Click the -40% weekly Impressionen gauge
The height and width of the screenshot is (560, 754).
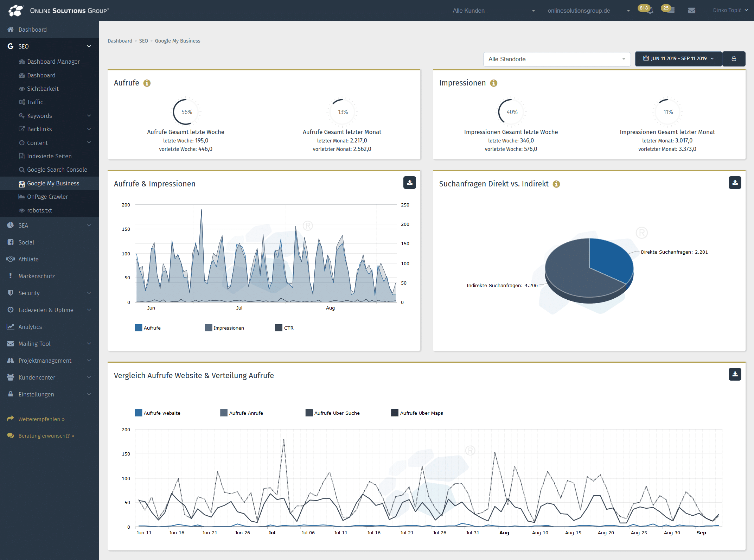coord(511,112)
